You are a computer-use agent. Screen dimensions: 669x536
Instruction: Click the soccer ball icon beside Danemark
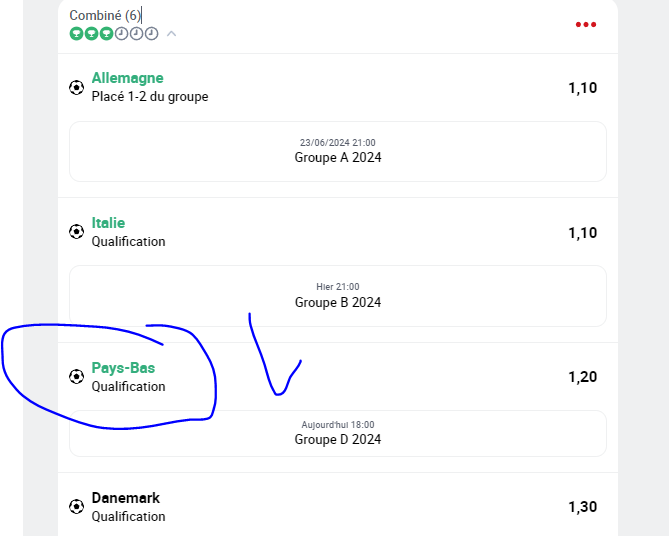76,507
